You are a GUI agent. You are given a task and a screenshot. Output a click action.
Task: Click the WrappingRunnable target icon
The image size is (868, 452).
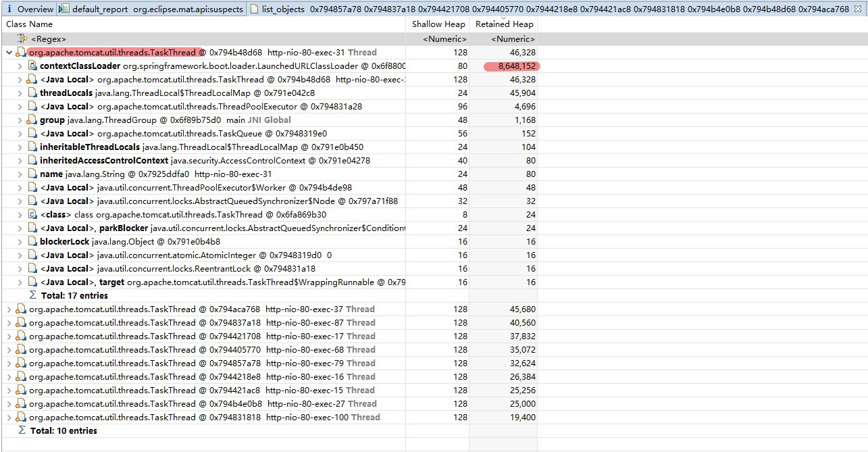[32, 282]
